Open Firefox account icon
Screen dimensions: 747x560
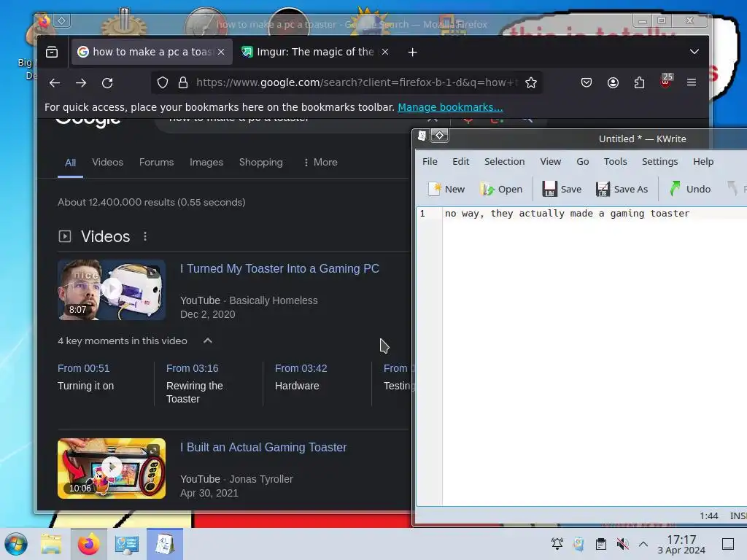(613, 83)
